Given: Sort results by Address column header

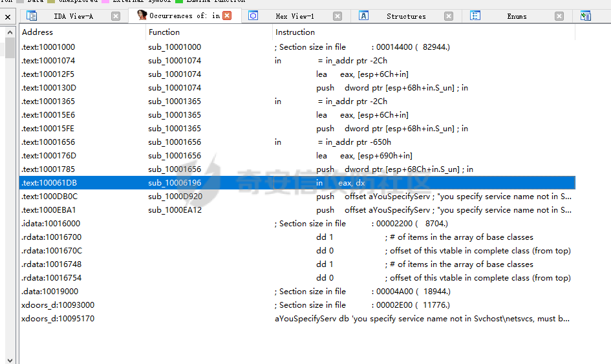Looking at the screenshot, I should point(38,32).
